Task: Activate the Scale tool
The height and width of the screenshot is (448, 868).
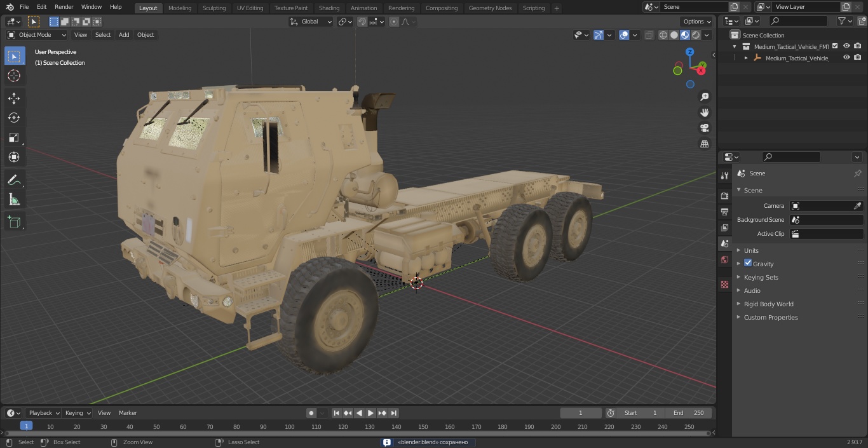Action: click(x=14, y=137)
